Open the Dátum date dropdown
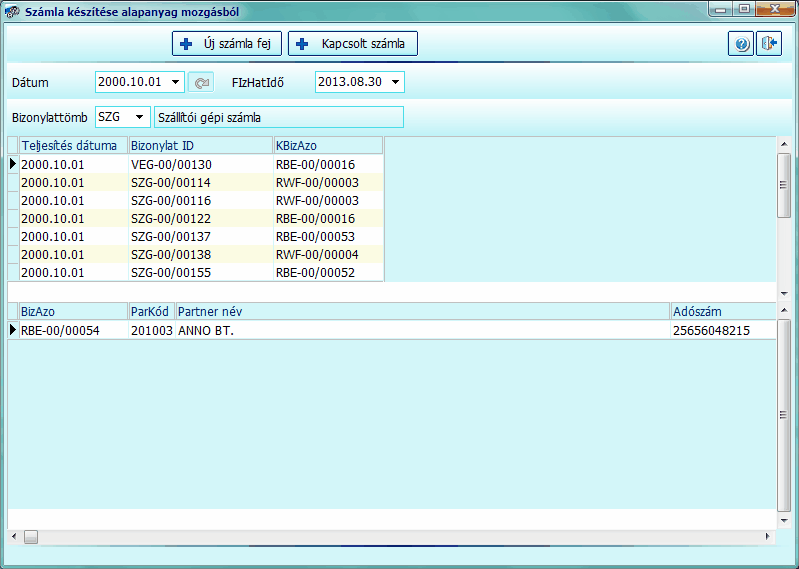The width and height of the screenshot is (799, 569). [x=176, y=82]
